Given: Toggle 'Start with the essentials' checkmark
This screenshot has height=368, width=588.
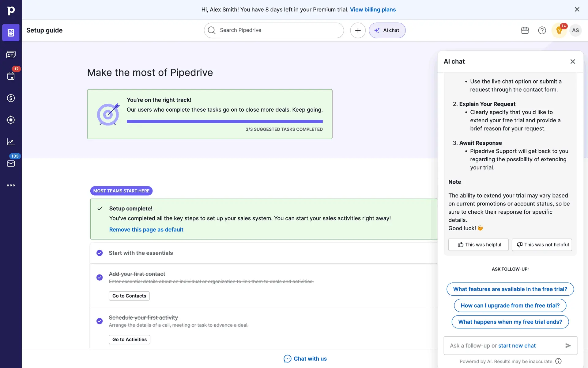Looking at the screenshot, I should [x=100, y=253].
